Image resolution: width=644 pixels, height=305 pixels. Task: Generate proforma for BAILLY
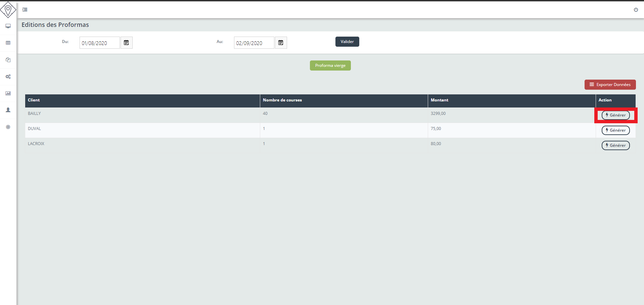(x=615, y=115)
